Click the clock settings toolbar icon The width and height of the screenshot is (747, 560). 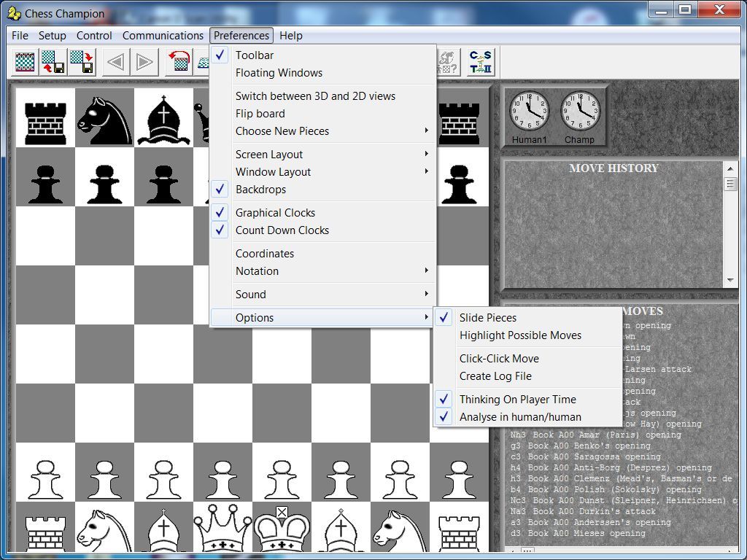click(x=479, y=63)
